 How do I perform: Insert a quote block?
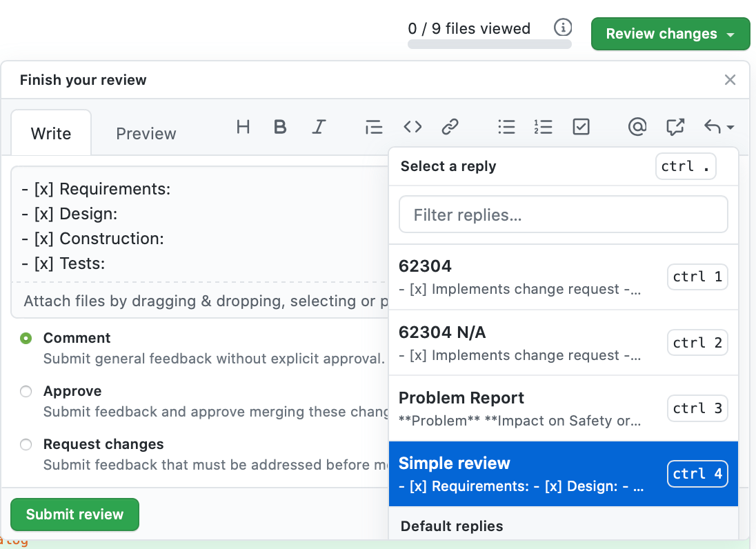pyautogui.click(x=373, y=127)
